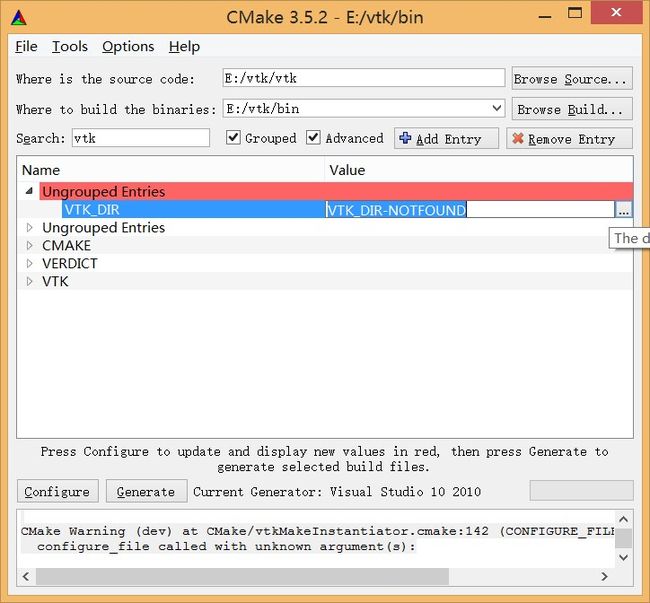
Task: Click the red X Remove Entry icon
Action: coord(518,138)
